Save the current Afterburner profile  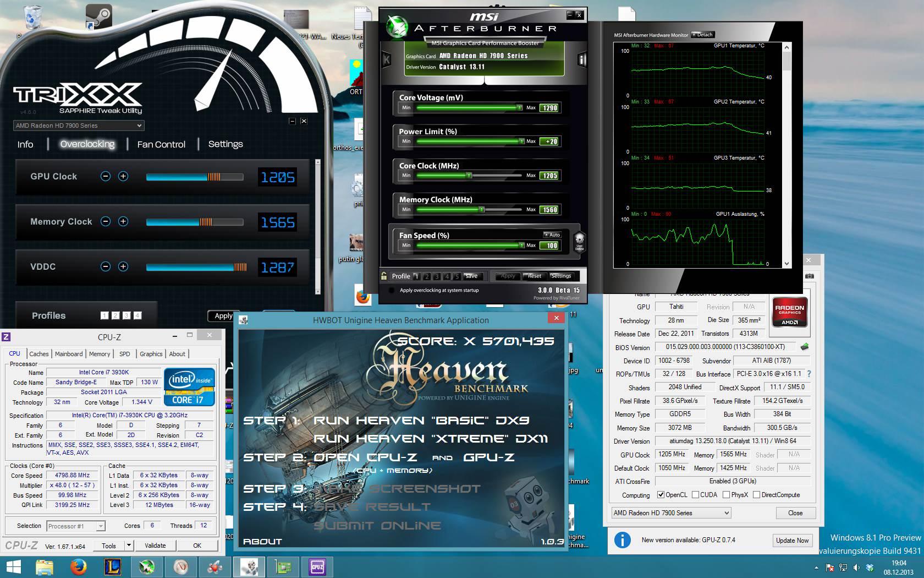pyautogui.click(x=471, y=276)
